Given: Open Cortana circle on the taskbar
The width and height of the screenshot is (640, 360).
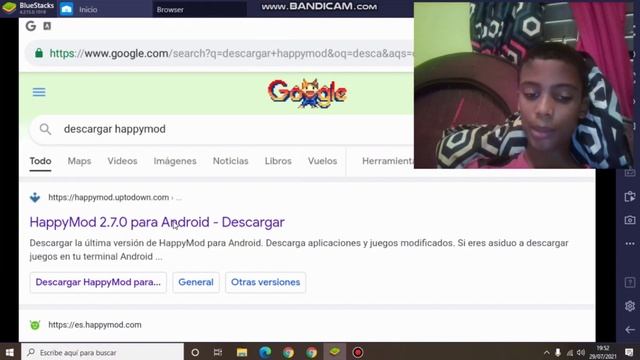Looking at the screenshot, I should (195, 352).
